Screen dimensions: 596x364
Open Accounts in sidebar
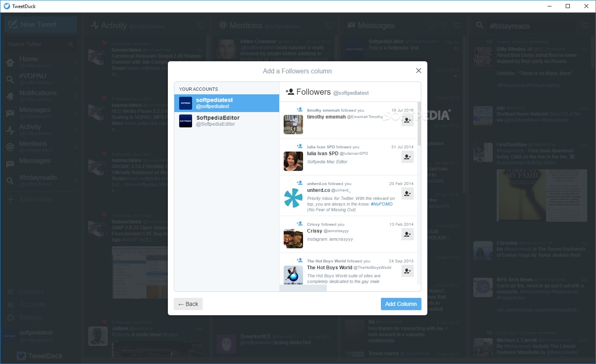click(x=27, y=304)
